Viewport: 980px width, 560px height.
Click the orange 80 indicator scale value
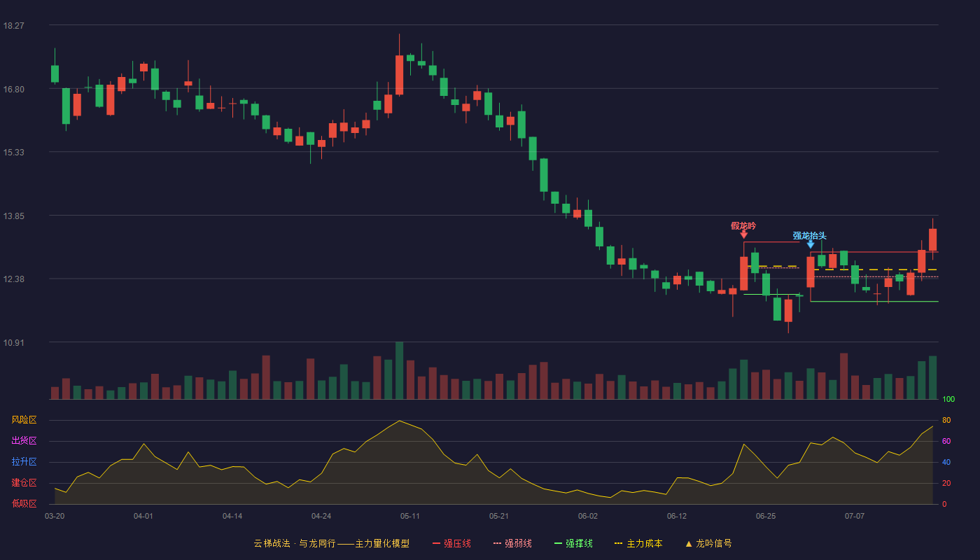946,420
